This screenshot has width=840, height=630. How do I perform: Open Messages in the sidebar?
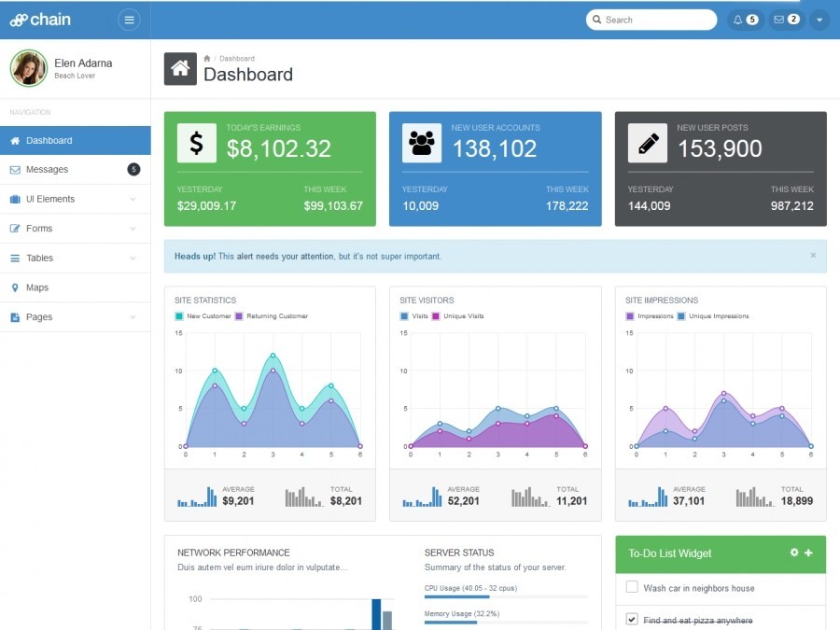pyautogui.click(x=75, y=169)
